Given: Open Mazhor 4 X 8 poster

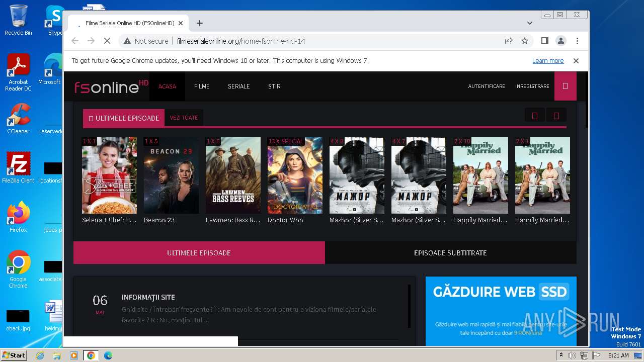Looking at the screenshot, I should pyautogui.click(x=357, y=175).
